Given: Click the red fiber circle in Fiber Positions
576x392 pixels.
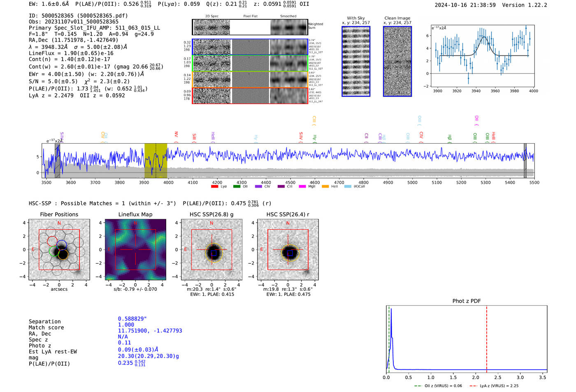Looking at the screenshot, I should click(52, 241).
